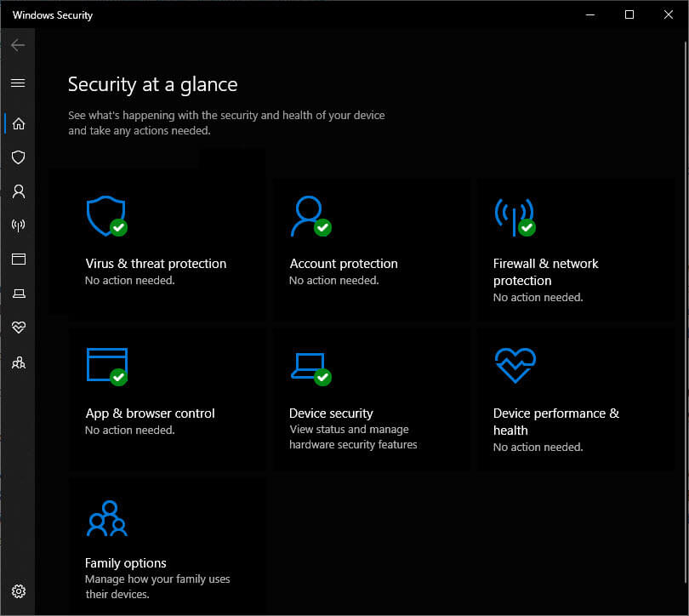Screen dimensions: 689x616
Task: Open Device performance heart sidebar icon
Action: [x=18, y=328]
